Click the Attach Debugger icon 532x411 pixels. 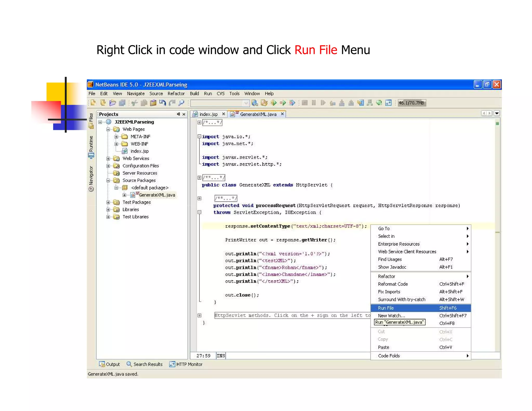point(292,103)
